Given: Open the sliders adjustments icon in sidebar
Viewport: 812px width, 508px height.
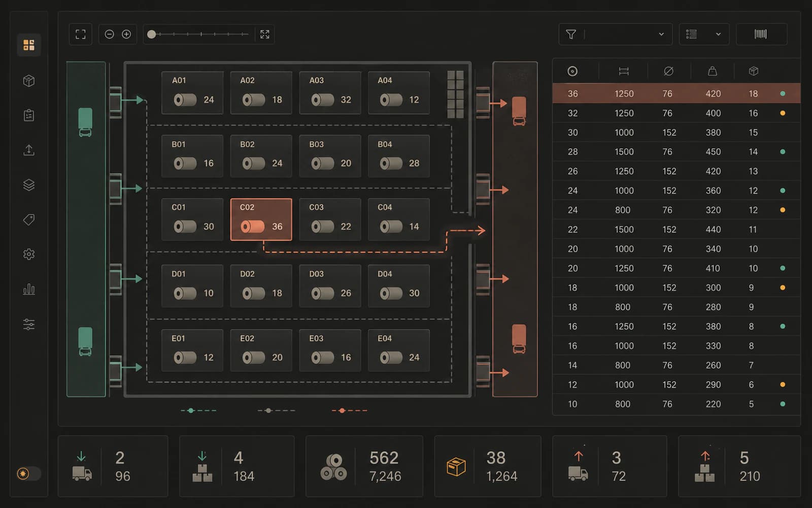Looking at the screenshot, I should pyautogui.click(x=29, y=324).
